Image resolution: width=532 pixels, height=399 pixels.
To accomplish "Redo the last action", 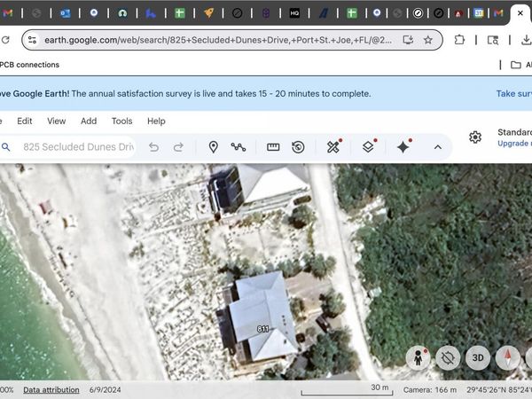I will pyautogui.click(x=178, y=147).
